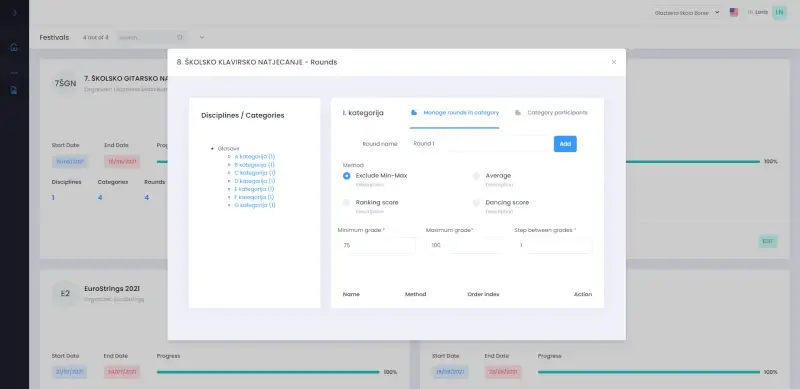Open the home icon in sidebar
This screenshot has height=389, width=800.
(x=14, y=47)
